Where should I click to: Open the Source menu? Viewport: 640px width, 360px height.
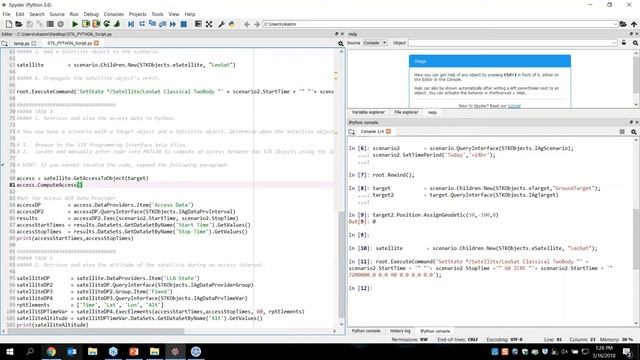tap(57, 14)
